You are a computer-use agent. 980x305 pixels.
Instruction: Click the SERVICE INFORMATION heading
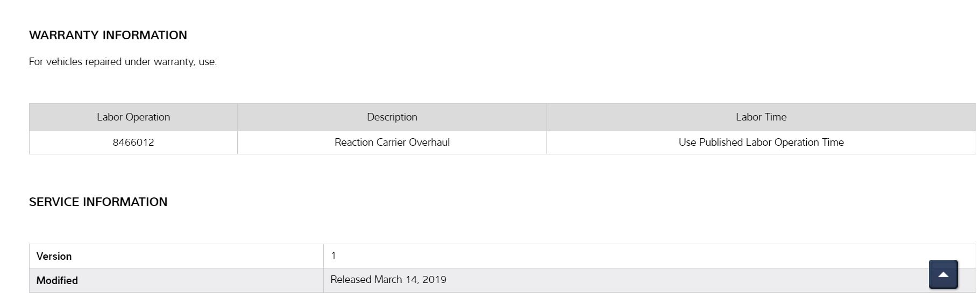(98, 202)
